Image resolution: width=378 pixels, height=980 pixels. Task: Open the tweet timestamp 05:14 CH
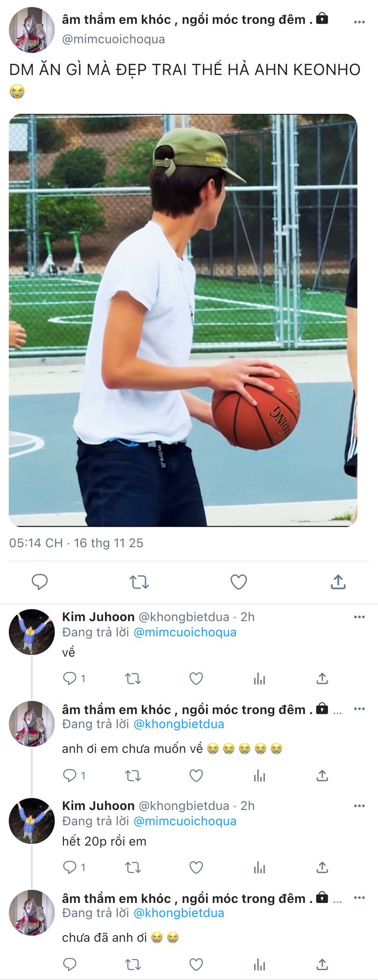36,543
